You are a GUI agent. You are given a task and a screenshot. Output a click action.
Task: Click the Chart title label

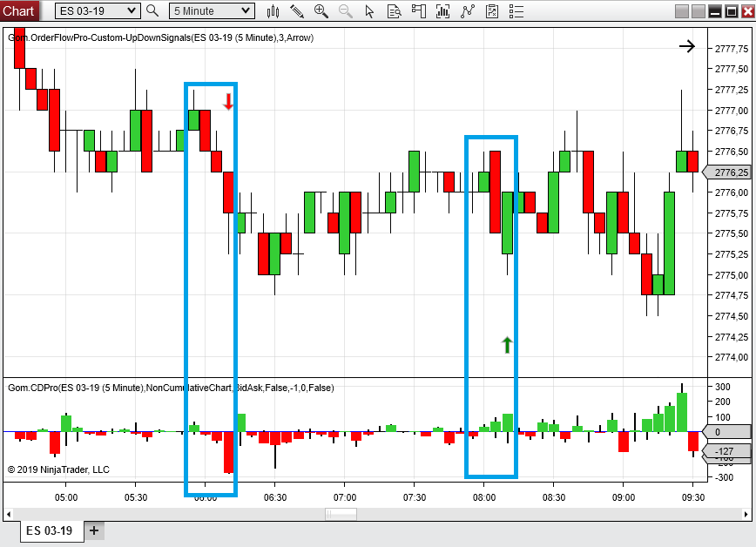pos(18,10)
